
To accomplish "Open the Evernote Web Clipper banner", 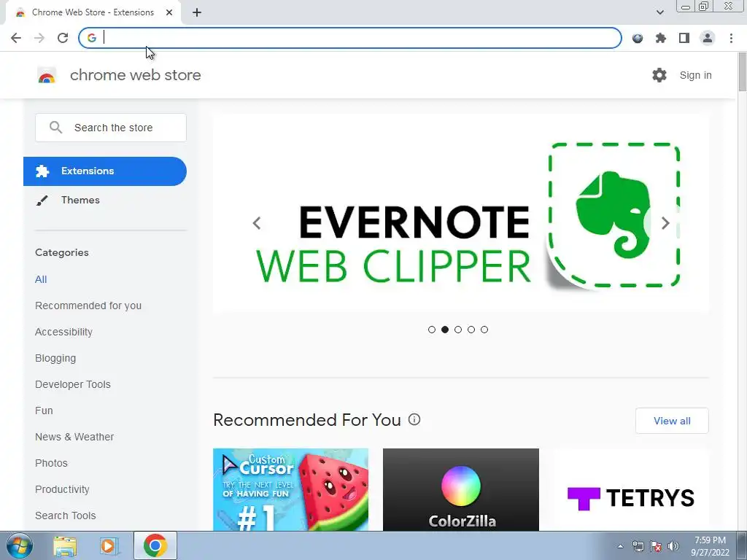I will (461, 213).
